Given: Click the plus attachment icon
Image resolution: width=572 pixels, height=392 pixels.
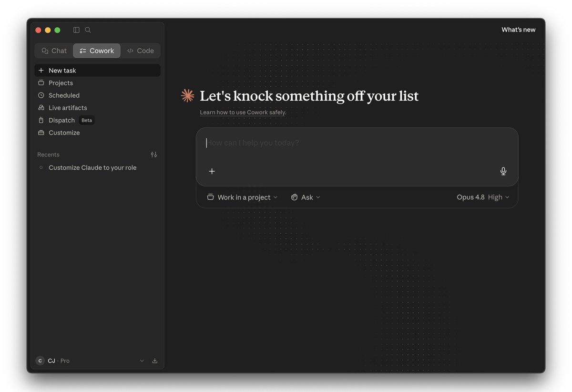Looking at the screenshot, I should (212, 171).
